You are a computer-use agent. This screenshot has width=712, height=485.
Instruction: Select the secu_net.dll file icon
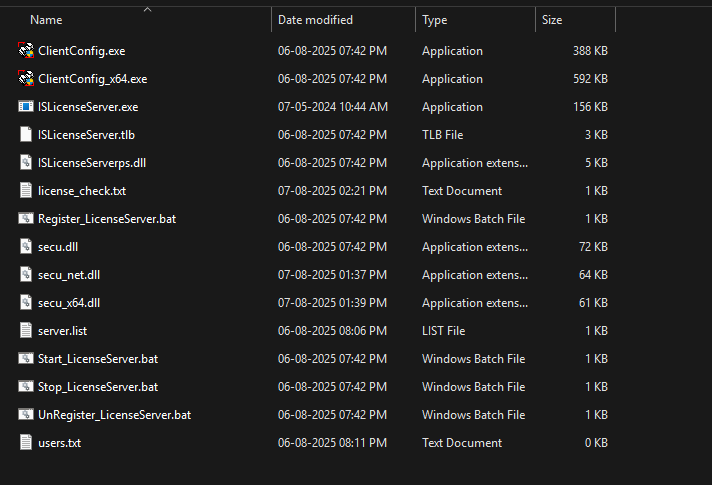[x=26, y=275]
